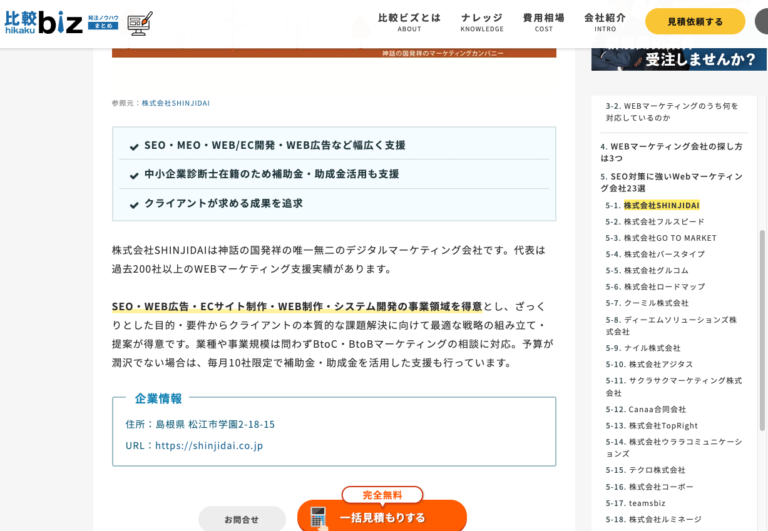Click the 企業情報 box heading
Screen dimensions: 768x531
pos(158,398)
